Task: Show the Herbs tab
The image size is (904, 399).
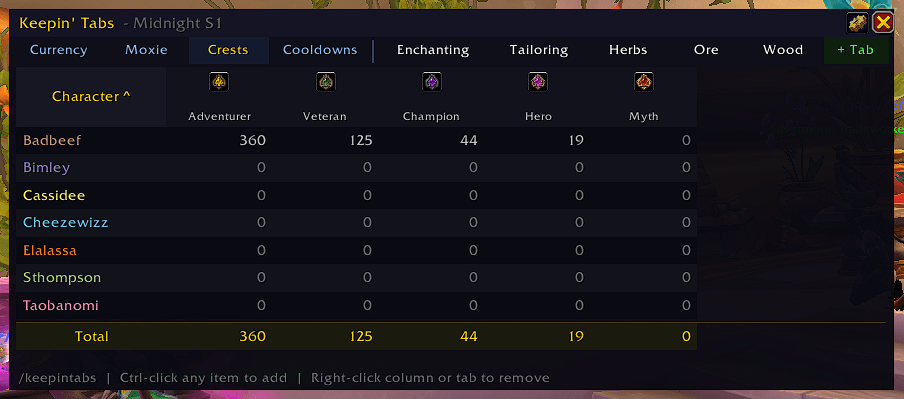Action: [x=628, y=50]
